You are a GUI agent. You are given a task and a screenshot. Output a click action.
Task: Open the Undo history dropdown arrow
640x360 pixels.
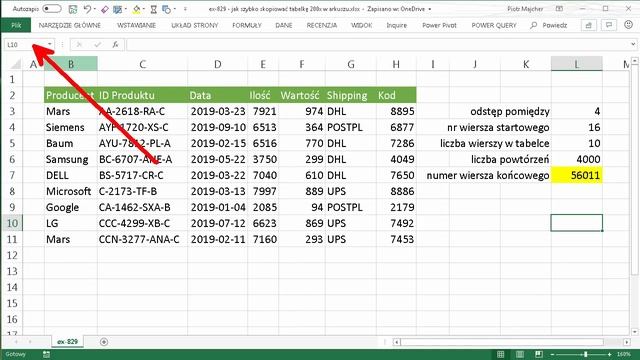pos(95,9)
